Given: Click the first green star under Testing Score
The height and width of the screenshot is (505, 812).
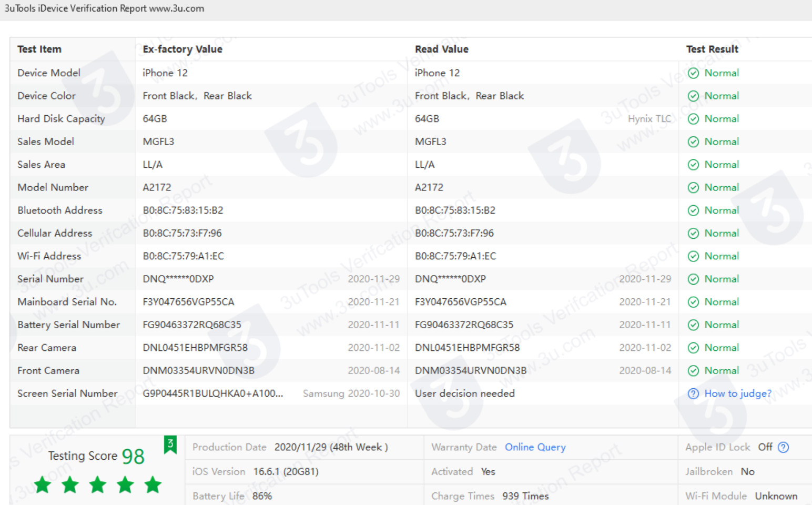Looking at the screenshot, I should click(x=43, y=484).
